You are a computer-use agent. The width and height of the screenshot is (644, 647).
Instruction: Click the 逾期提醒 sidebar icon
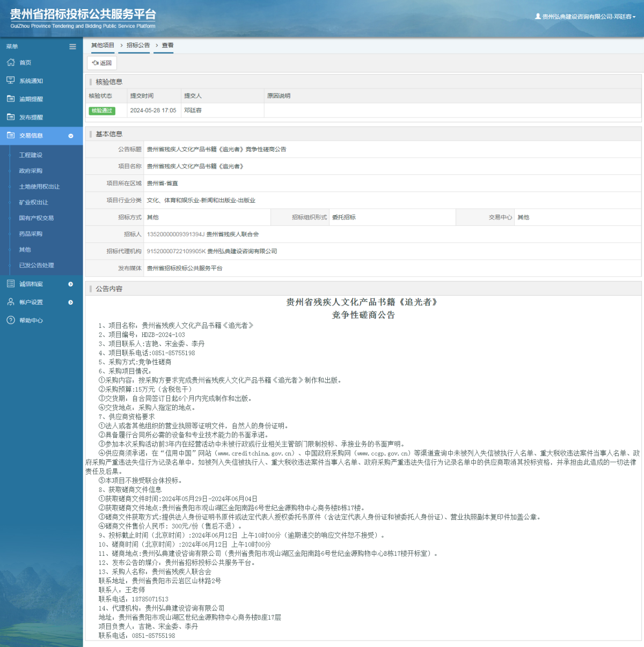click(x=11, y=99)
